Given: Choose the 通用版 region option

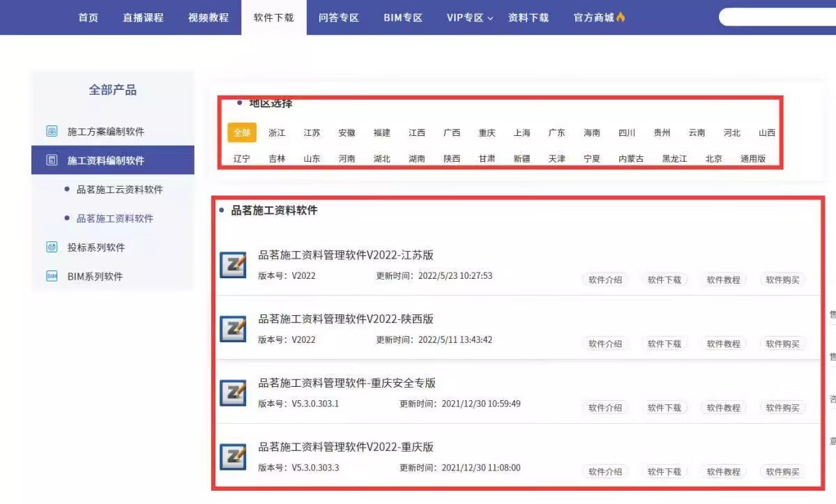Looking at the screenshot, I should 753,158.
